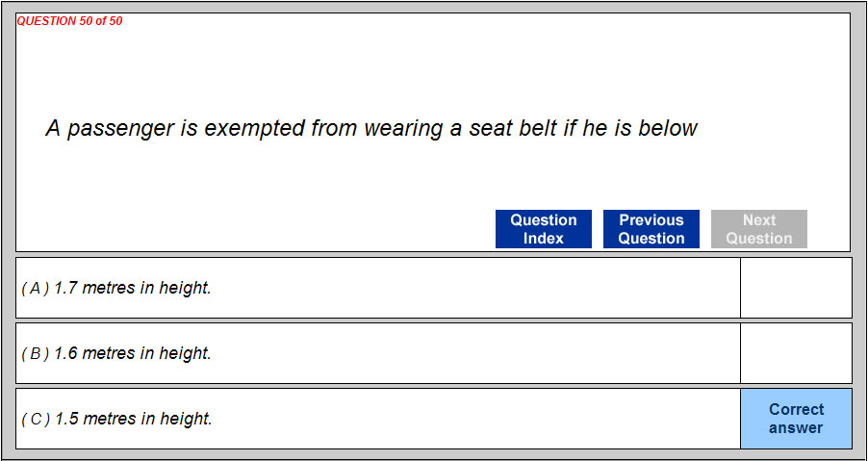The width and height of the screenshot is (868, 461).
Task: Click the blue Correct answer box
Action: tap(796, 419)
